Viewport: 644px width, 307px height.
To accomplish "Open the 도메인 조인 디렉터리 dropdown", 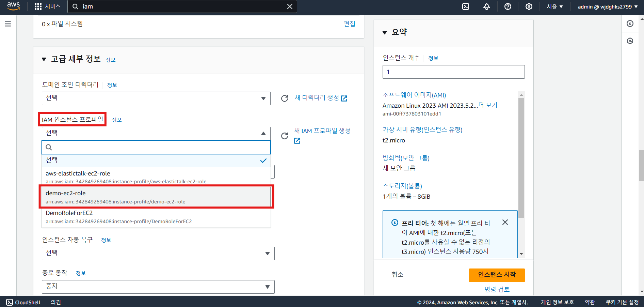I will click(x=156, y=98).
